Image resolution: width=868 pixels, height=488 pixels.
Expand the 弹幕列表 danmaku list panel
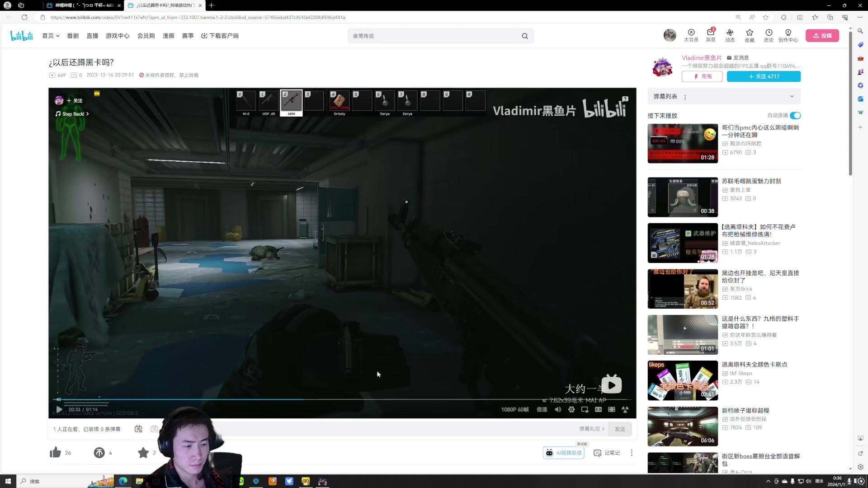[792, 96]
